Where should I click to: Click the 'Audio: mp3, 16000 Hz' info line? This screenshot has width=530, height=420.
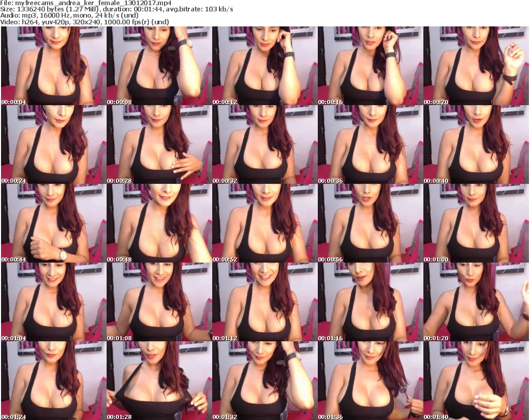[x=69, y=16]
